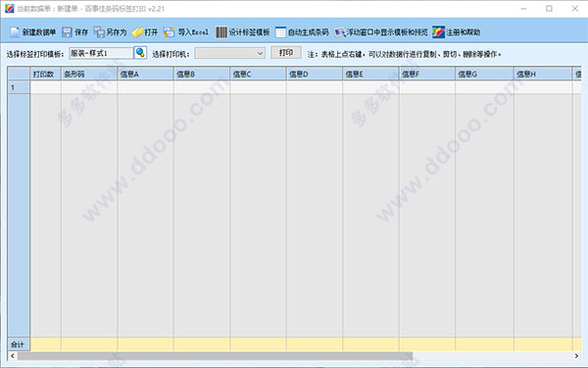Screen dimensions: 588x368
Task: Click the 导入Excel import icon
Action: pos(169,32)
